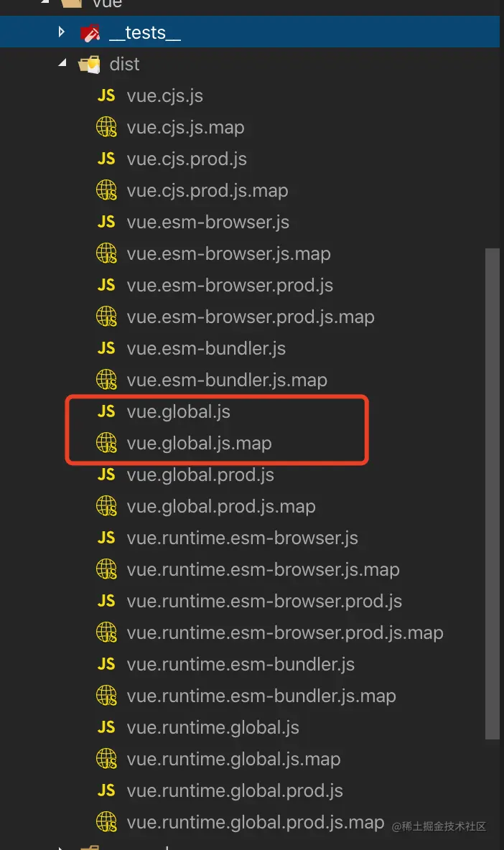
Task: Open file vue.runtime.global.prod.js
Action: tap(235, 791)
